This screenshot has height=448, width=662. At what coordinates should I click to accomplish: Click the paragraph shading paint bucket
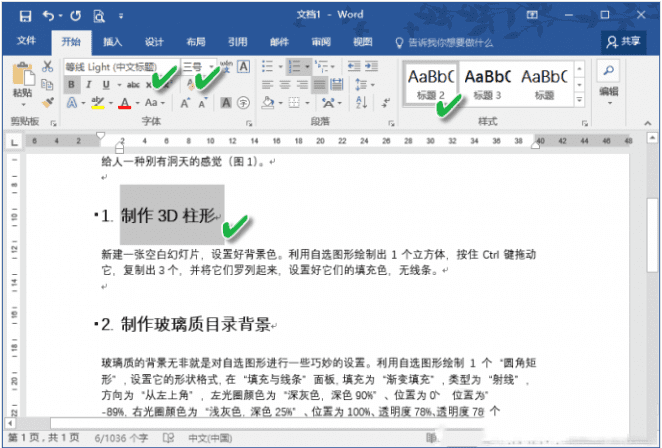[268, 103]
